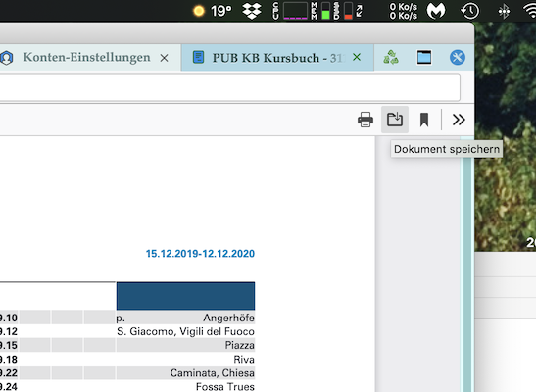This screenshot has height=392, width=536.
Task: Open the recycling icon in tab bar
Action: click(391, 57)
